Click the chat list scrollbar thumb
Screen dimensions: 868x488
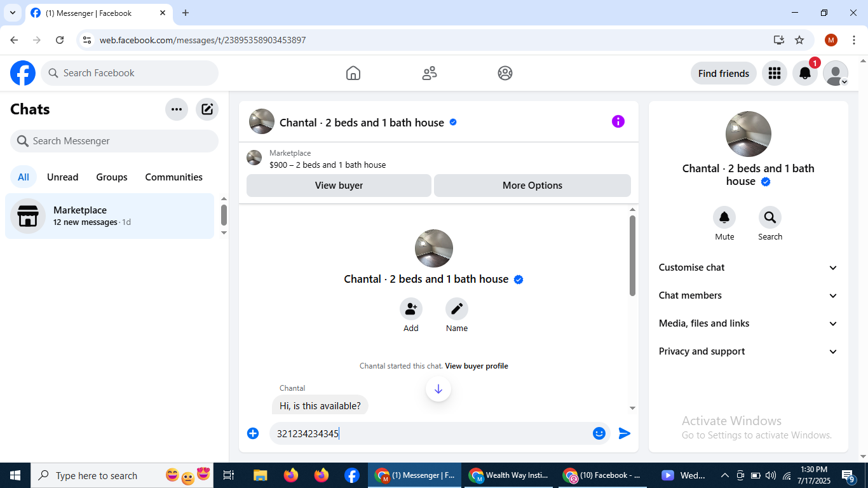coord(224,215)
